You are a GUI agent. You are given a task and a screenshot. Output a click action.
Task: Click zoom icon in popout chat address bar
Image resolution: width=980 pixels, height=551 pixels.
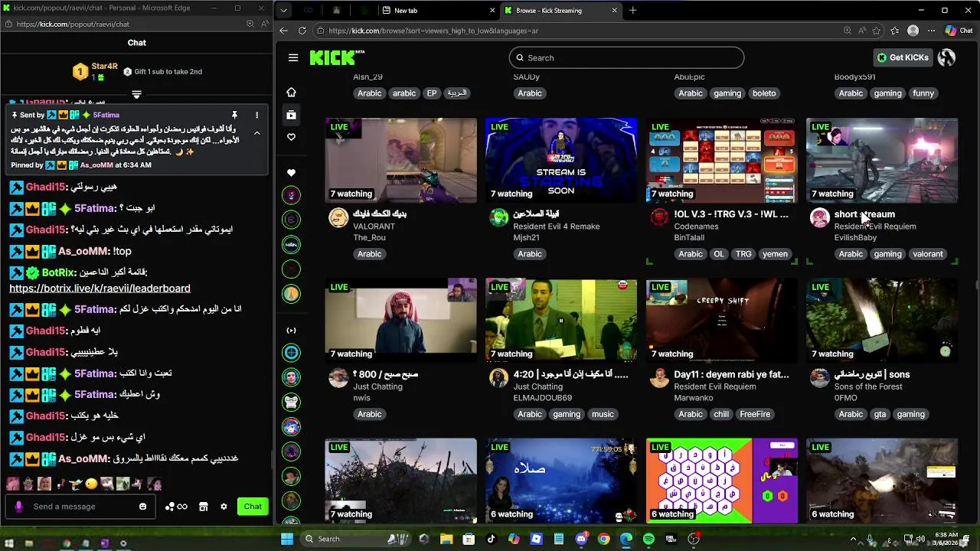pyautogui.click(x=250, y=24)
